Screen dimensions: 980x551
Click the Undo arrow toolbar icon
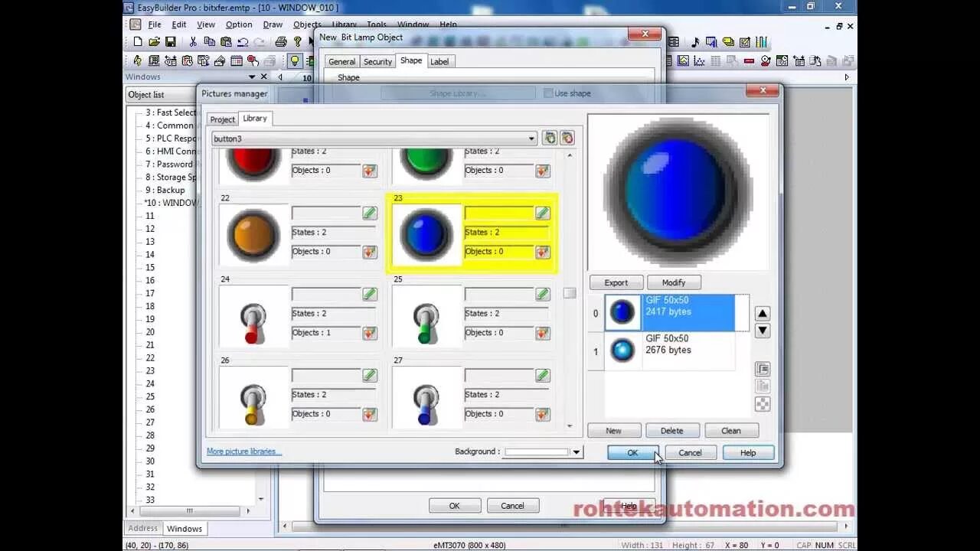tap(243, 41)
